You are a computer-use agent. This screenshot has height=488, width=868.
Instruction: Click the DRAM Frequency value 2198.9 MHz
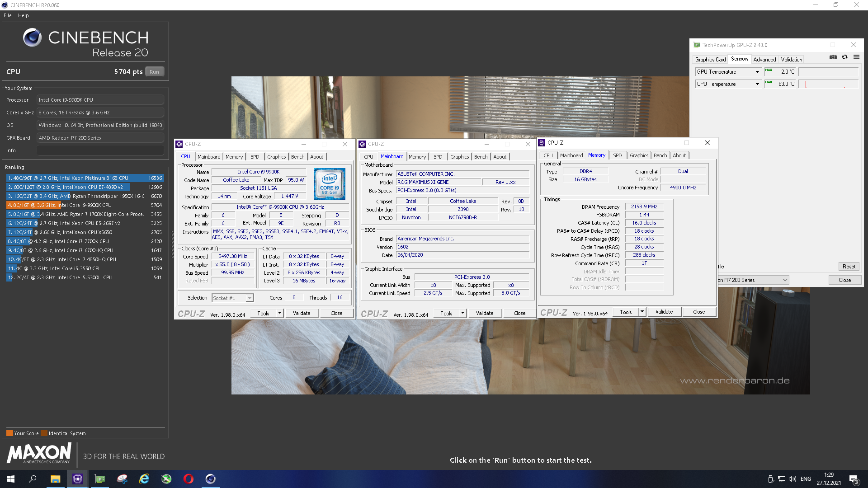[644, 206]
